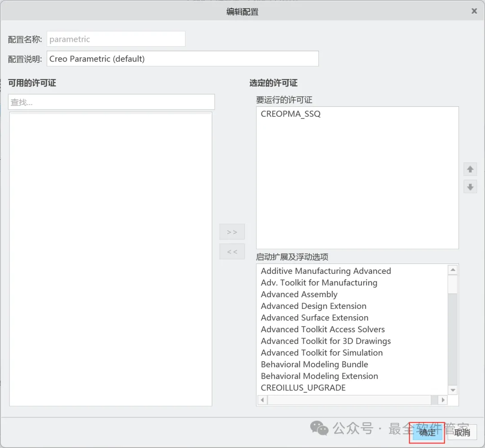Click the 配置说明 description field
The height and width of the screenshot is (448, 485).
coord(182,59)
